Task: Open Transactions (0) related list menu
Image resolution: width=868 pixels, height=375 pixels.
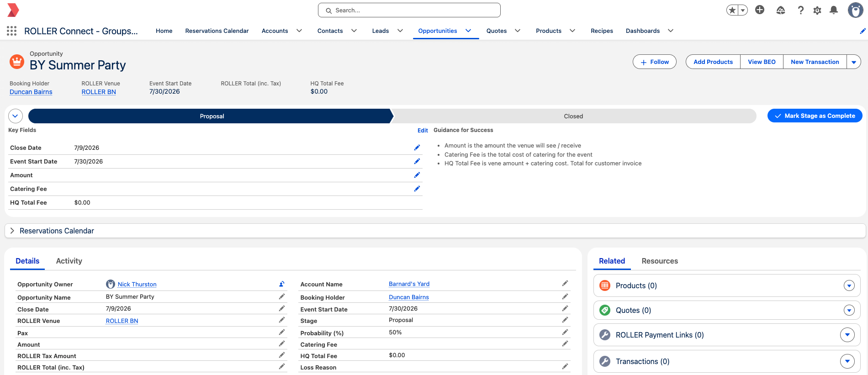Action: point(847,361)
